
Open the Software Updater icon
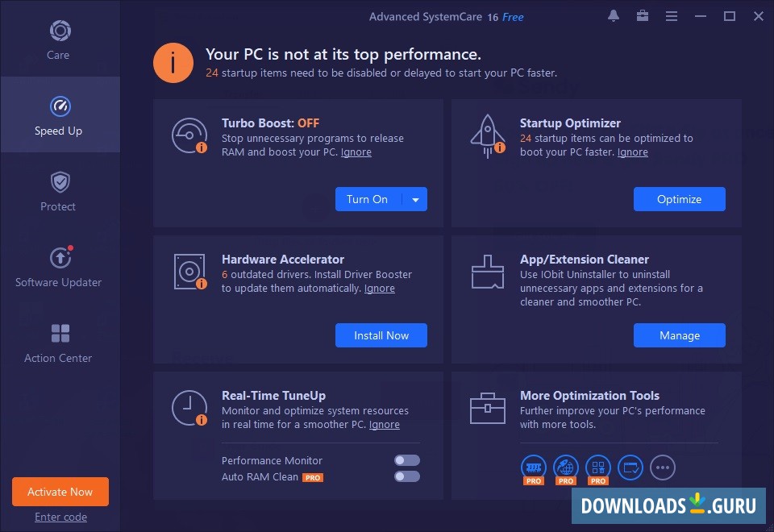(x=60, y=257)
